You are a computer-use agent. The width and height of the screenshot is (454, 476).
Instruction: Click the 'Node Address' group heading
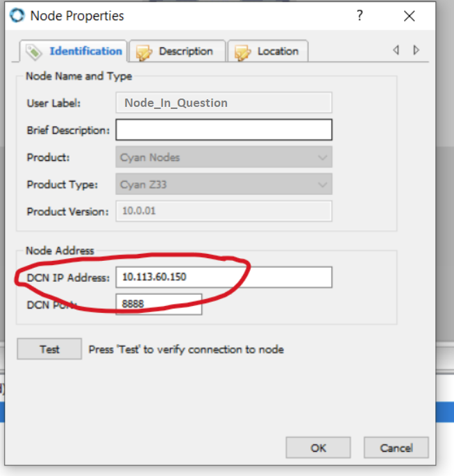pyautogui.click(x=60, y=250)
